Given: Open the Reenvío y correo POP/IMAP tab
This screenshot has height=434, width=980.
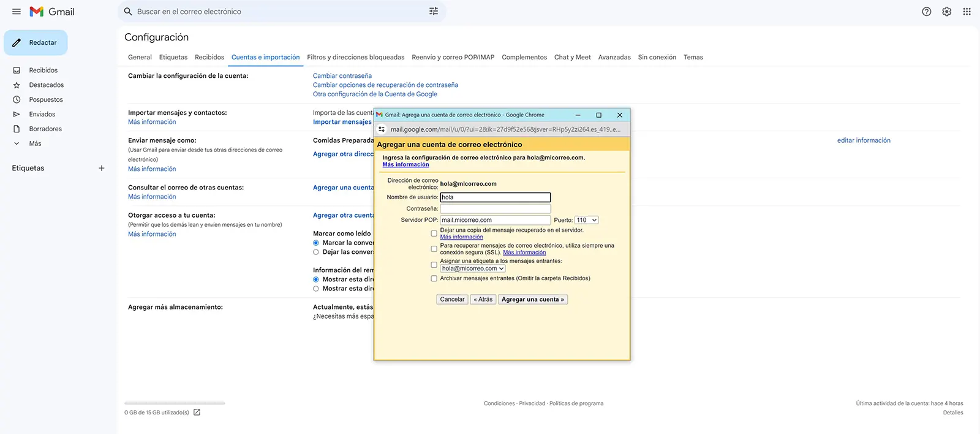Looking at the screenshot, I should click(x=453, y=57).
